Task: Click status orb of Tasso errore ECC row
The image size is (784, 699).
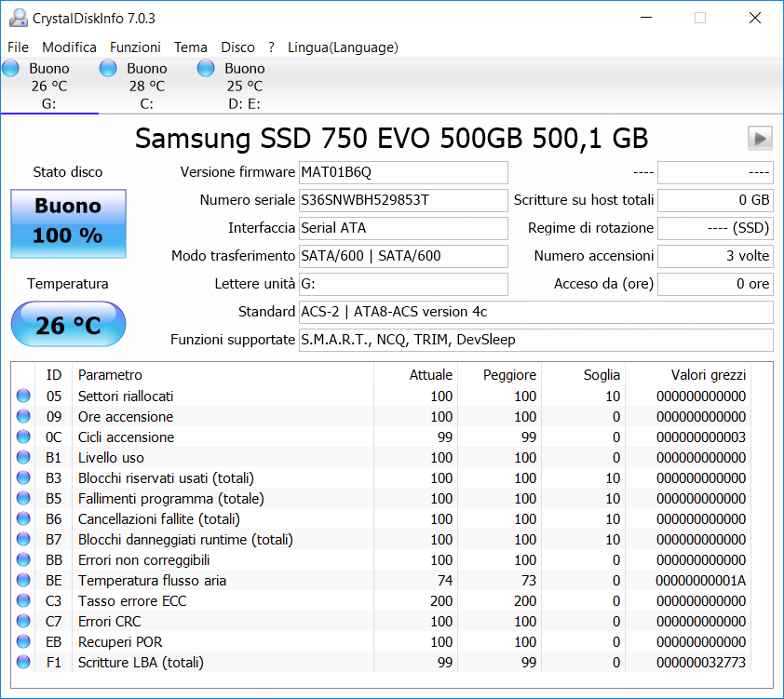Action: pyautogui.click(x=23, y=601)
